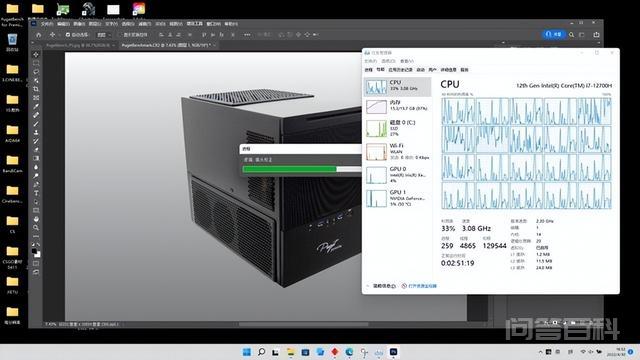Toggle the Auto-Select checkbox
The width and height of the screenshot is (640, 360).
68,35
